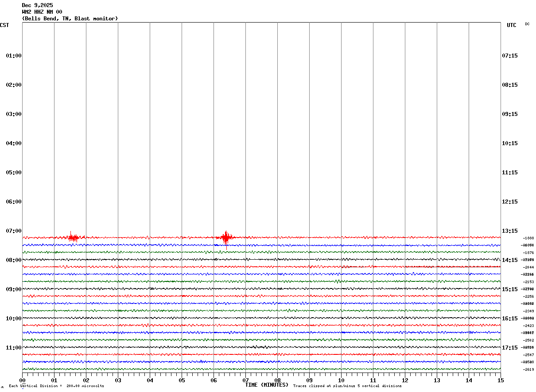This screenshot has height=392, width=536.
Task: Click the 'Each Vertical Division' scale note
Action: (x=57, y=386)
